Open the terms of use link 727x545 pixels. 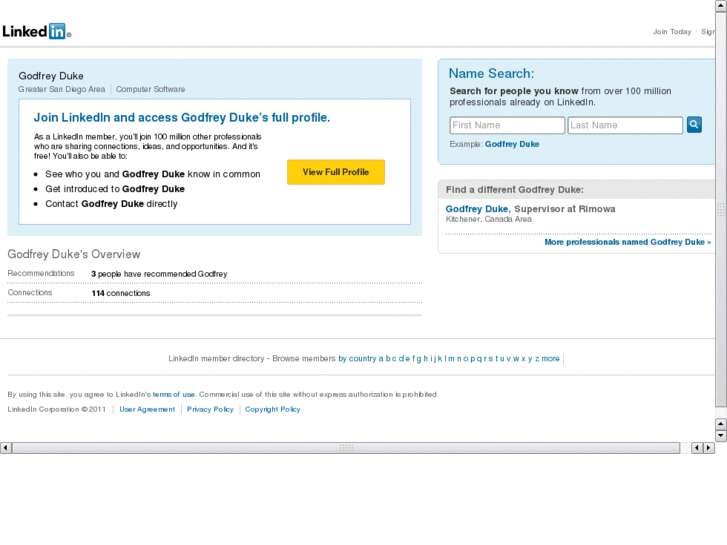(x=173, y=394)
